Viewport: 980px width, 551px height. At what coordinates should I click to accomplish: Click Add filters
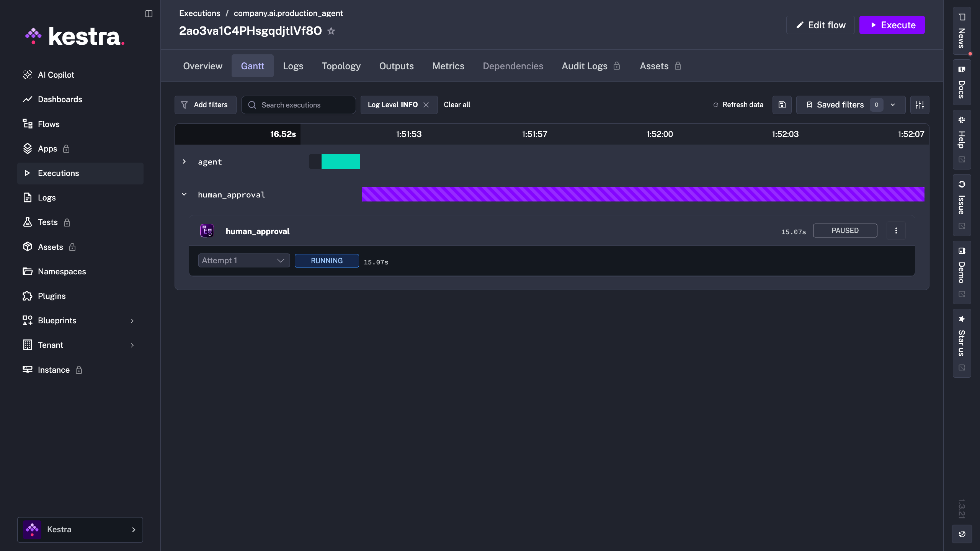tap(205, 105)
